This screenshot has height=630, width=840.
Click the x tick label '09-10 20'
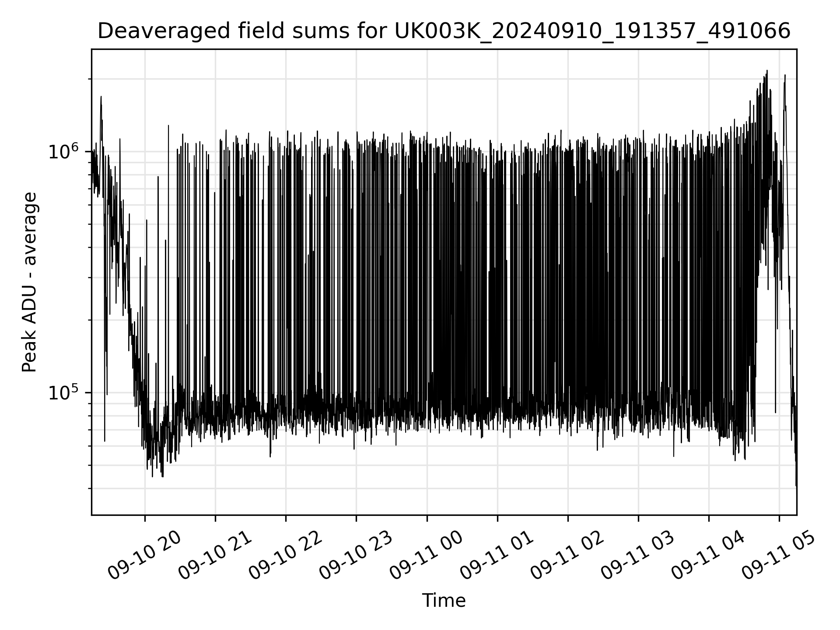[144, 556]
